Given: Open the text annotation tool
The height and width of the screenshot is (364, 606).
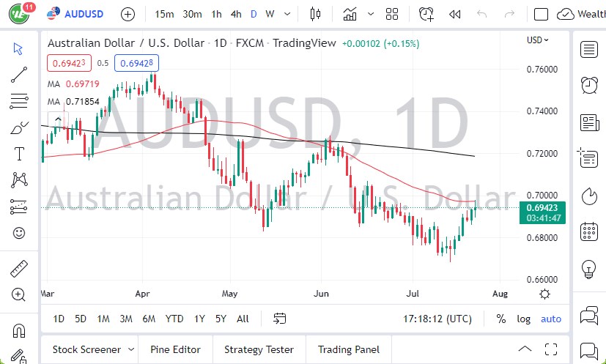Looking at the screenshot, I should coord(19,153).
